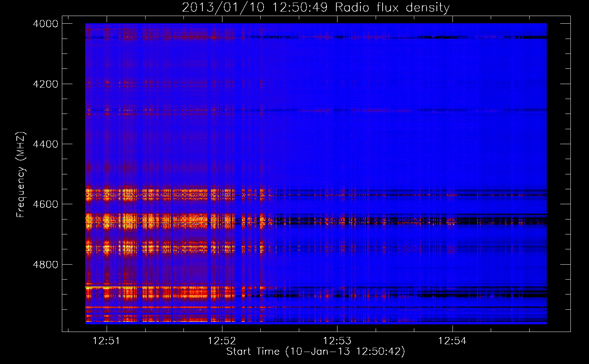The width and height of the screenshot is (589, 364).
Task: Click the 'Frequency (MHZ)' y-axis label
Action: tap(21, 175)
